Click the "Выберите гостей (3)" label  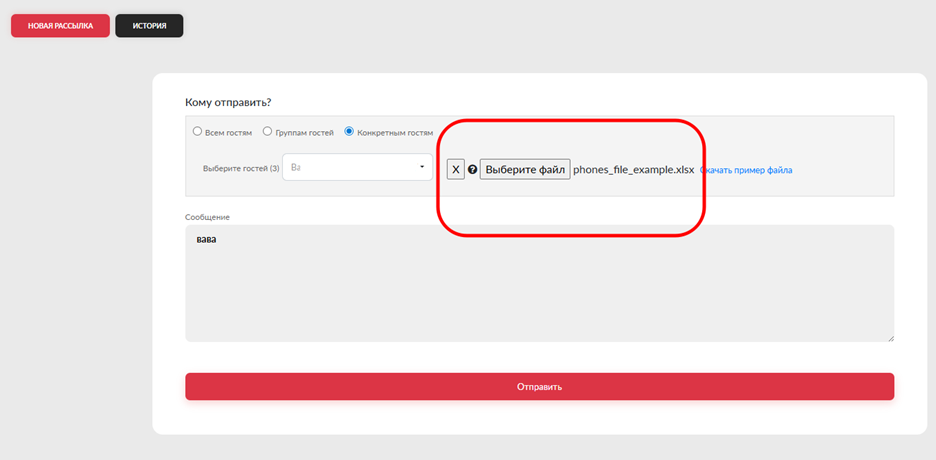[x=241, y=168]
